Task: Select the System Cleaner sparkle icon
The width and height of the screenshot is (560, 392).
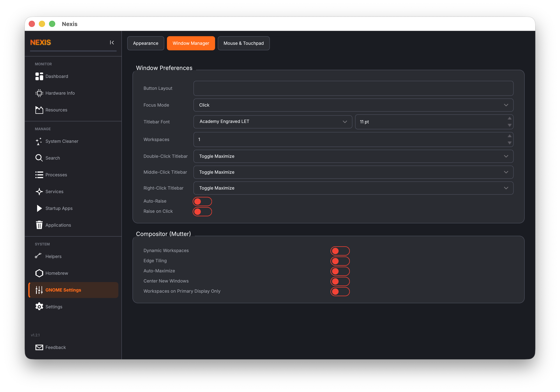Action: coord(39,141)
